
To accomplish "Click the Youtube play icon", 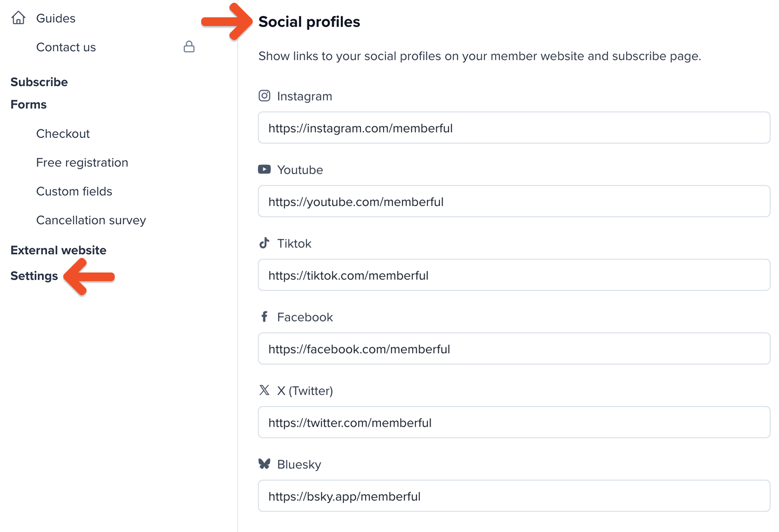I will pyautogui.click(x=265, y=169).
